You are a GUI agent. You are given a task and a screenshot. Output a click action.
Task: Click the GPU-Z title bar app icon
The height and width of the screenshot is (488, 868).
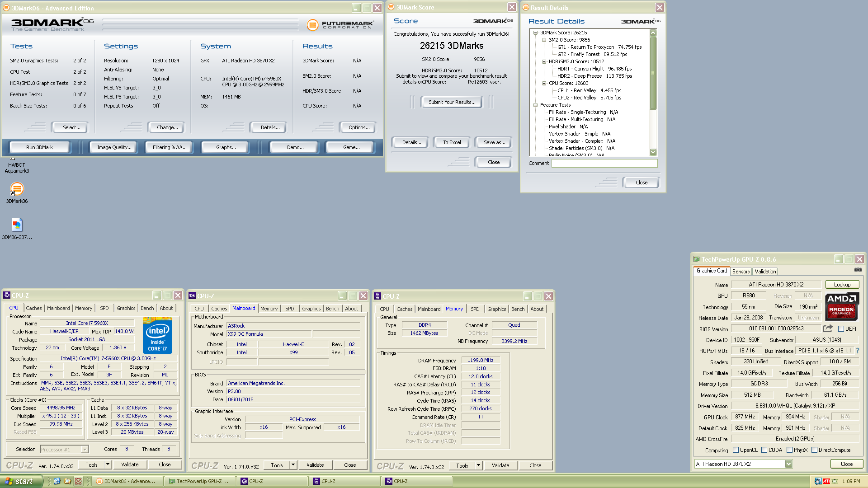click(x=697, y=259)
